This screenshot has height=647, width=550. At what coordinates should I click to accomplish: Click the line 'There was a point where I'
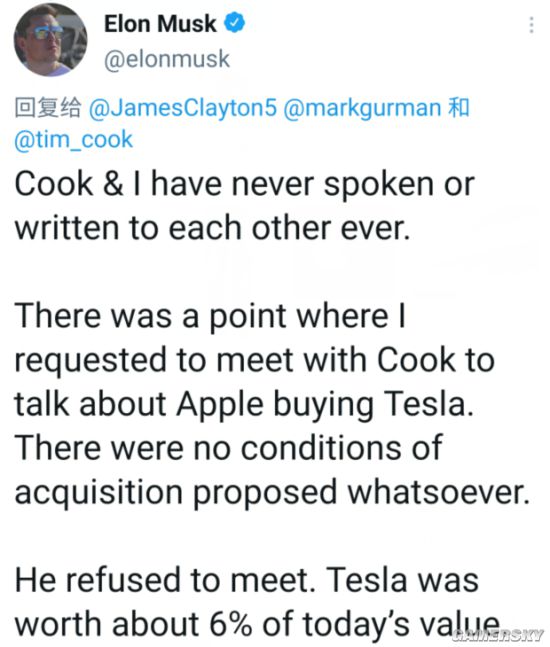(x=210, y=316)
